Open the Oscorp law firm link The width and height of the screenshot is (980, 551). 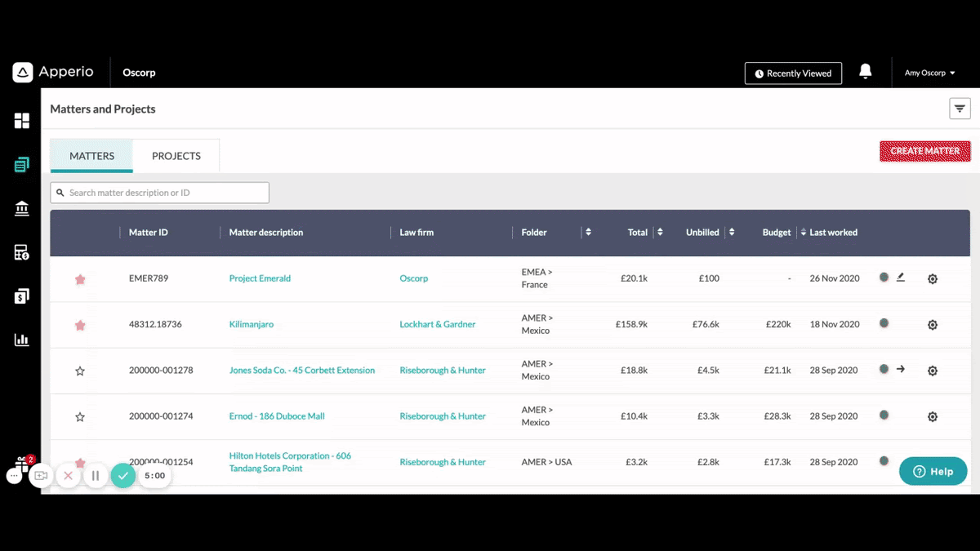414,278
